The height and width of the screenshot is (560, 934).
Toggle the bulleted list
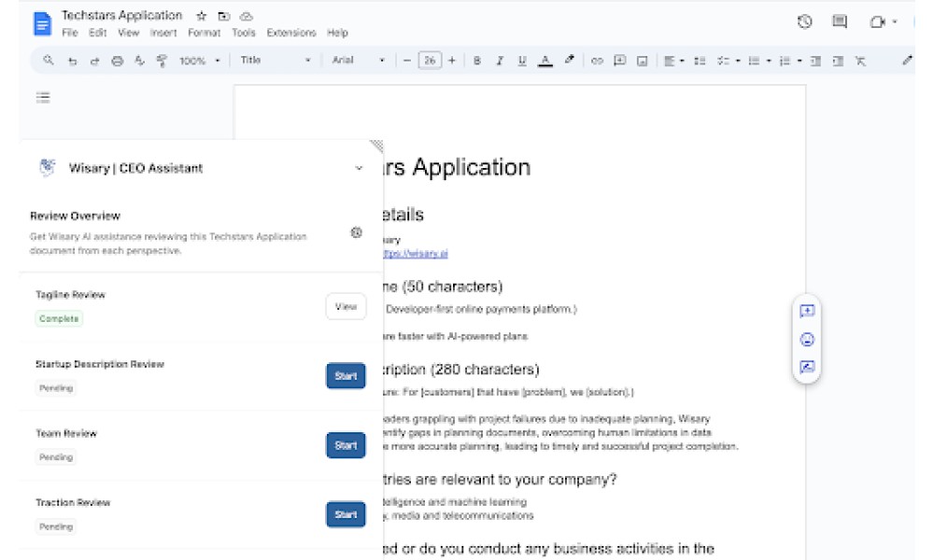coord(754,61)
